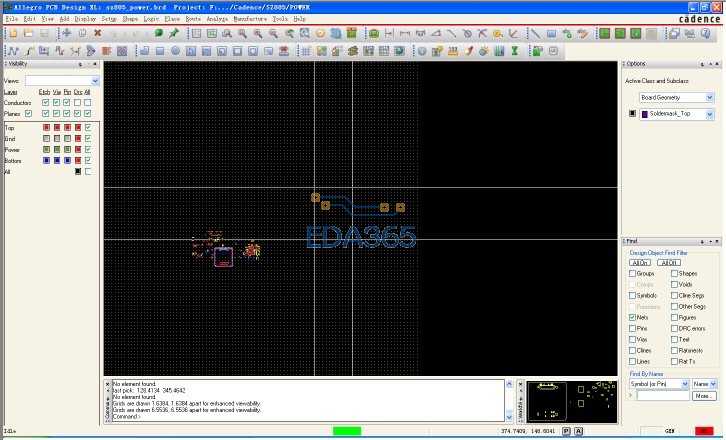Click the first green square toolbar icon
726x440 pixels.
point(604,33)
